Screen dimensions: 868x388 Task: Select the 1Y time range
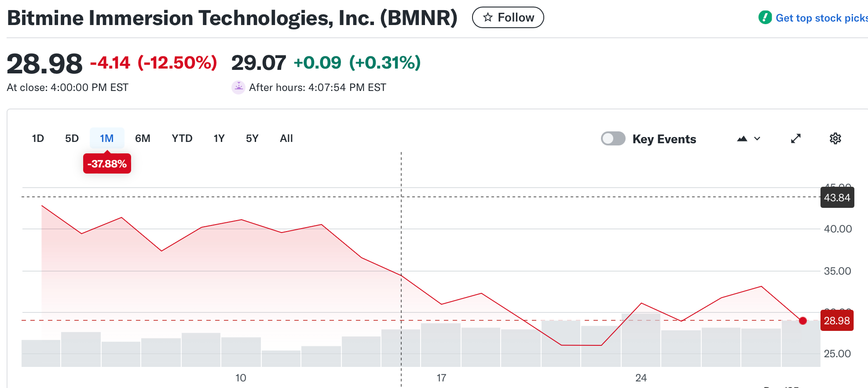(219, 138)
